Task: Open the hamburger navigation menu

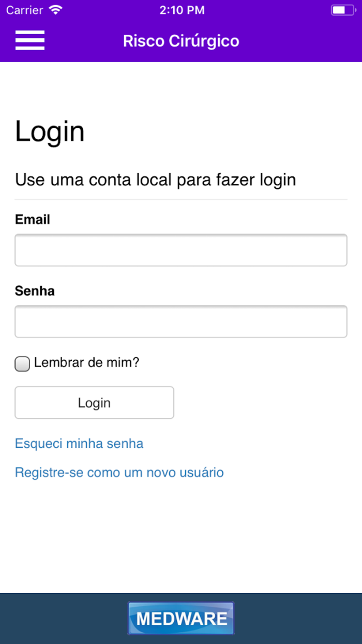Action: (x=29, y=40)
